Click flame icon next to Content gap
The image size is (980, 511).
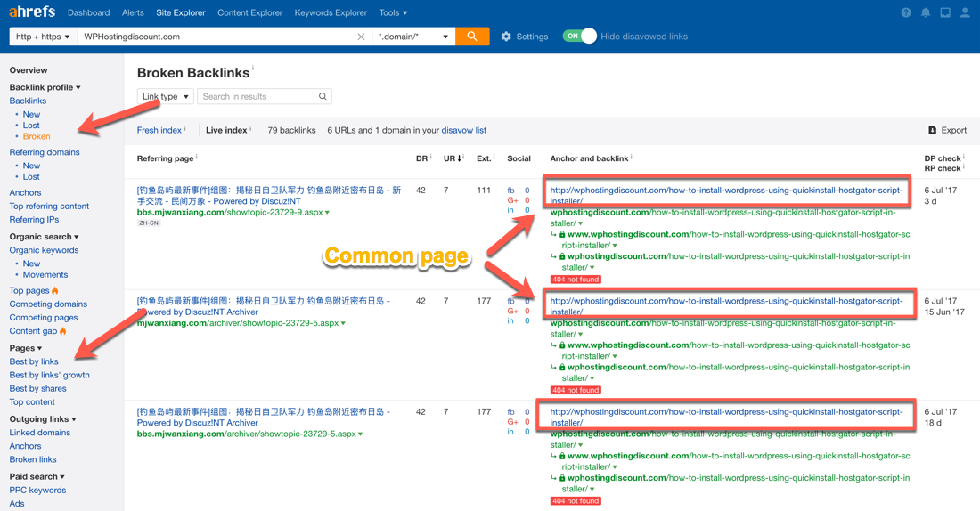62,330
